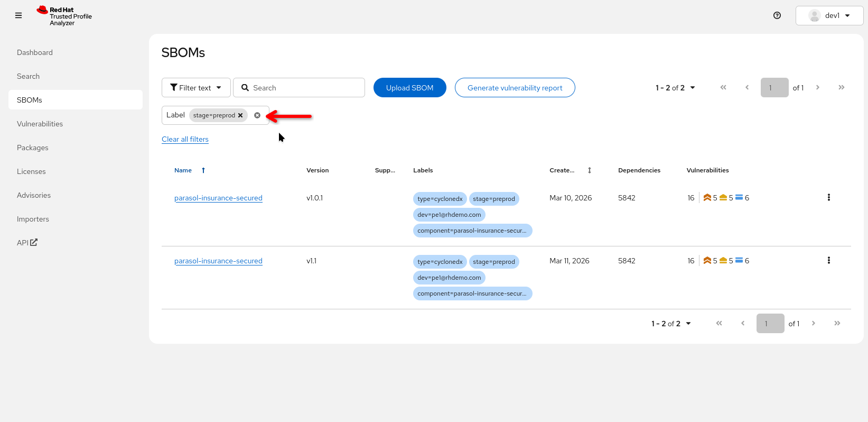868x422 pixels.
Task: Click high severity icon in v1.1 row
Action: [x=707, y=261]
